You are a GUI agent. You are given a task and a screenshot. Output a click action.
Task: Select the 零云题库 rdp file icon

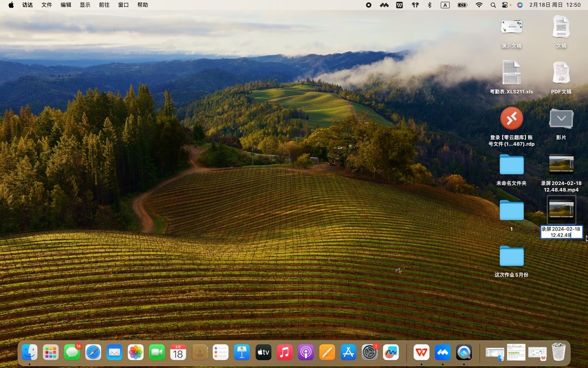511,118
